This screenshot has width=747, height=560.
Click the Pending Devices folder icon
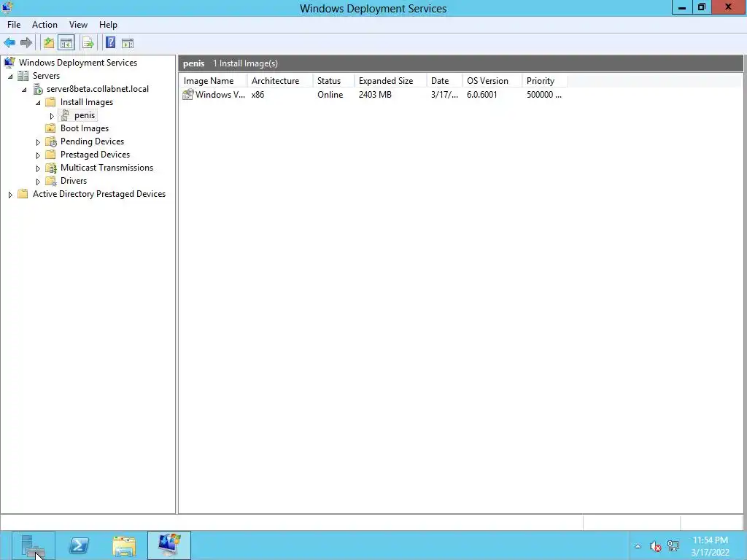[x=50, y=141]
